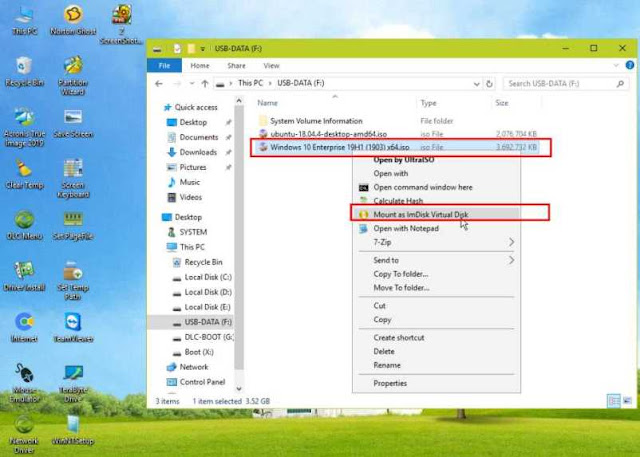
Task: Launch Partition Wizard desktop icon
Action: pyautogui.click(x=73, y=76)
